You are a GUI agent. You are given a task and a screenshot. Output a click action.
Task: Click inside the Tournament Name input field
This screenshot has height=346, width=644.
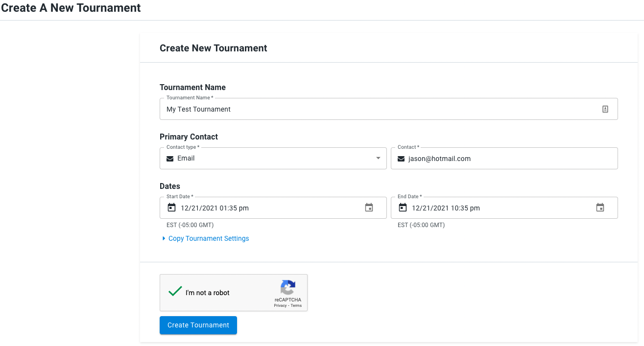coord(343,109)
